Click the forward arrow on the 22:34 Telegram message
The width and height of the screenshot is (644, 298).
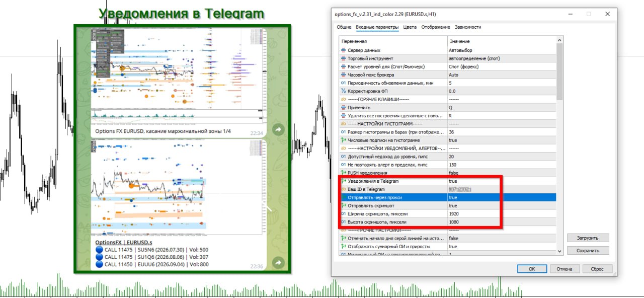coord(278,130)
